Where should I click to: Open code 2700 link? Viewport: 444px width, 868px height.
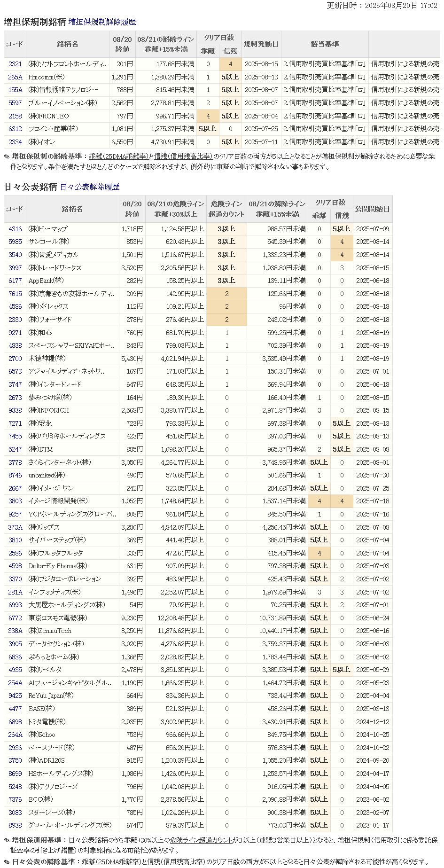coord(15,359)
